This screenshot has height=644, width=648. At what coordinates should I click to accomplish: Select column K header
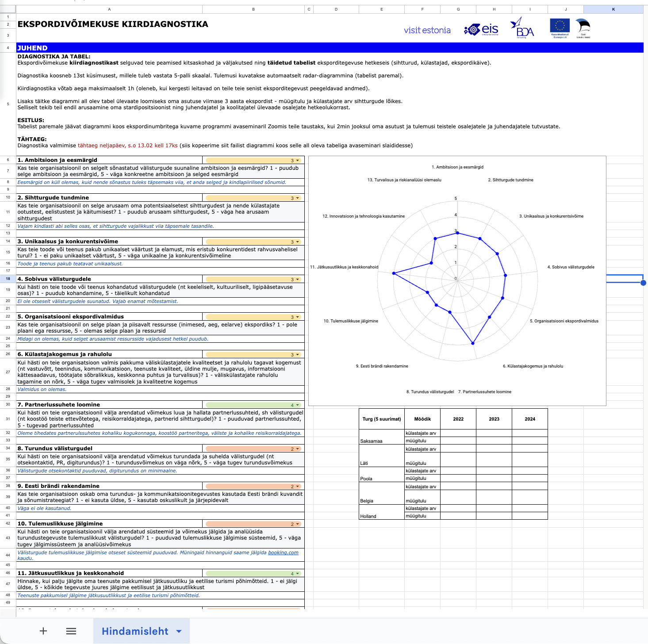[x=613, y=9]
